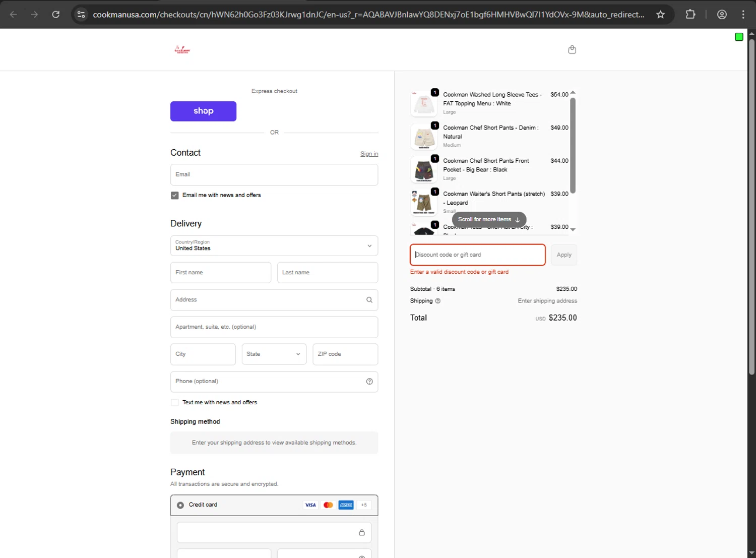Click the Cookman store logo
Image resolution: width=756 pixels, height=558 pixels.
[182, 49]
